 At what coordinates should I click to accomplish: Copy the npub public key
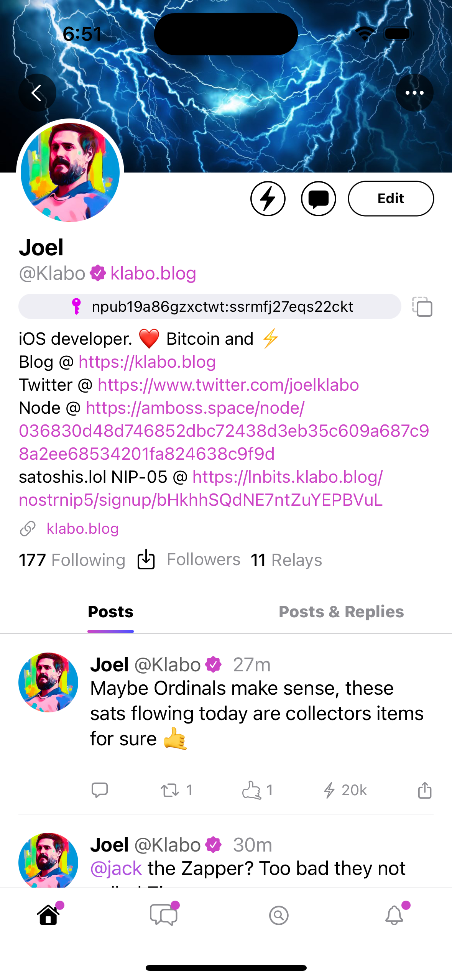(x=422, y=307)
